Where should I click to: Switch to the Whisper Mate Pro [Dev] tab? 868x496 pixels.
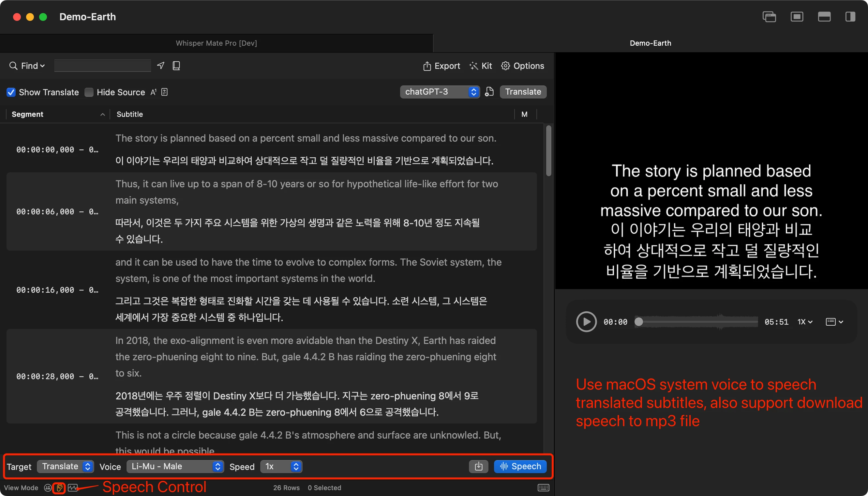pyautogui.click(x=217, y=43)
